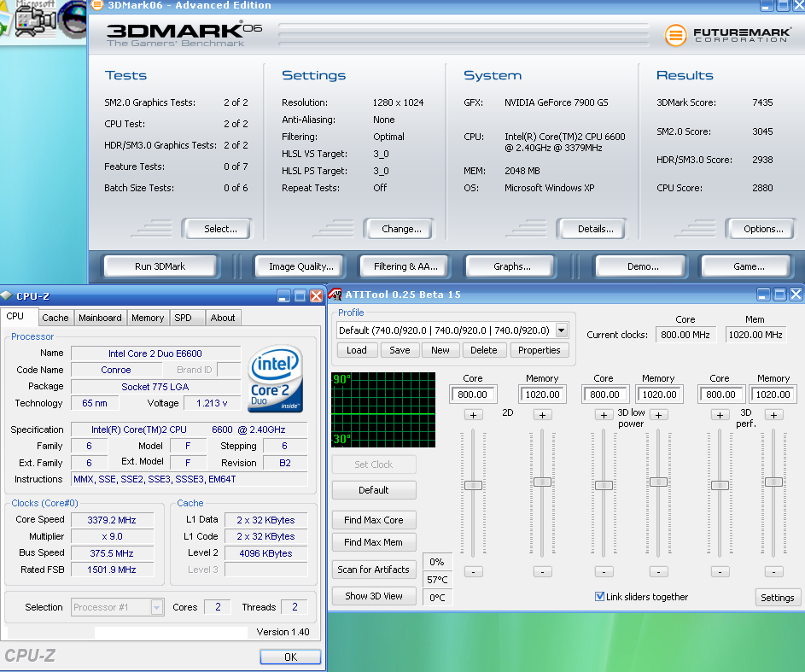Click the 3D perf. Core clock input field

click(x=720, y=394)
